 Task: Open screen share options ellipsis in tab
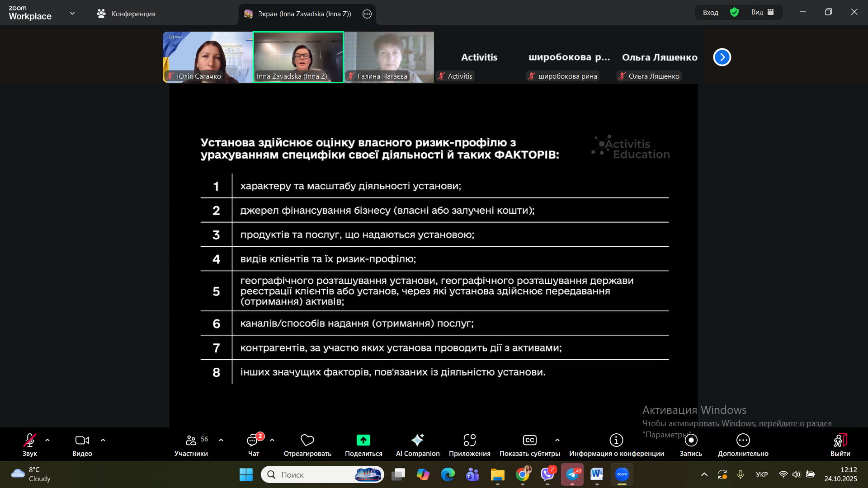(x=367, y=14)
